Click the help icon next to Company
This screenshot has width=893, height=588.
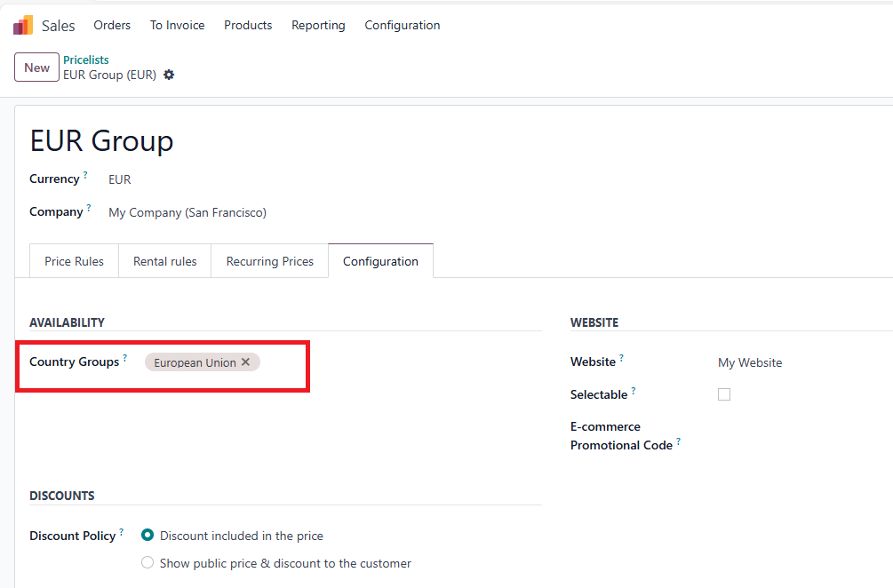90,209
